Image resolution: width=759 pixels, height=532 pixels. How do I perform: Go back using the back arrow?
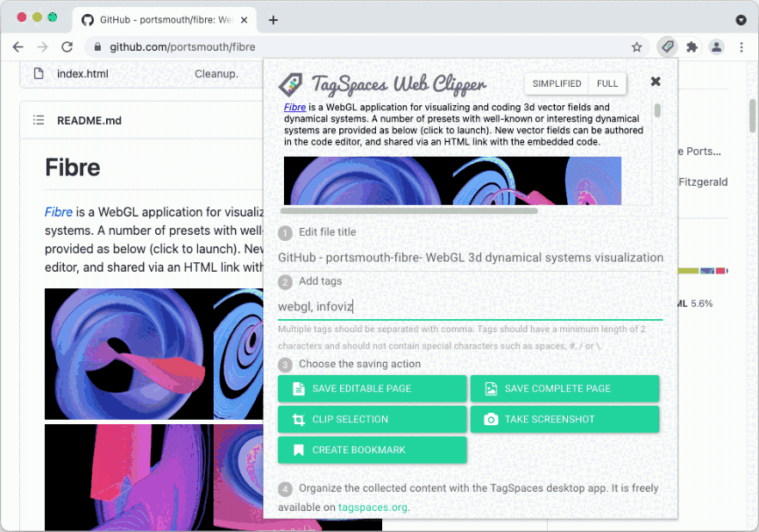(x=18, y=47)
